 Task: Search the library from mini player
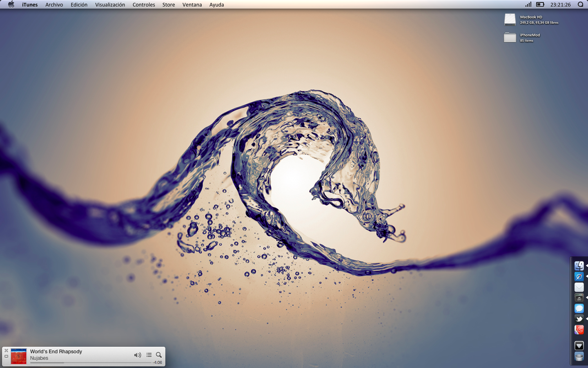(159, 355)
